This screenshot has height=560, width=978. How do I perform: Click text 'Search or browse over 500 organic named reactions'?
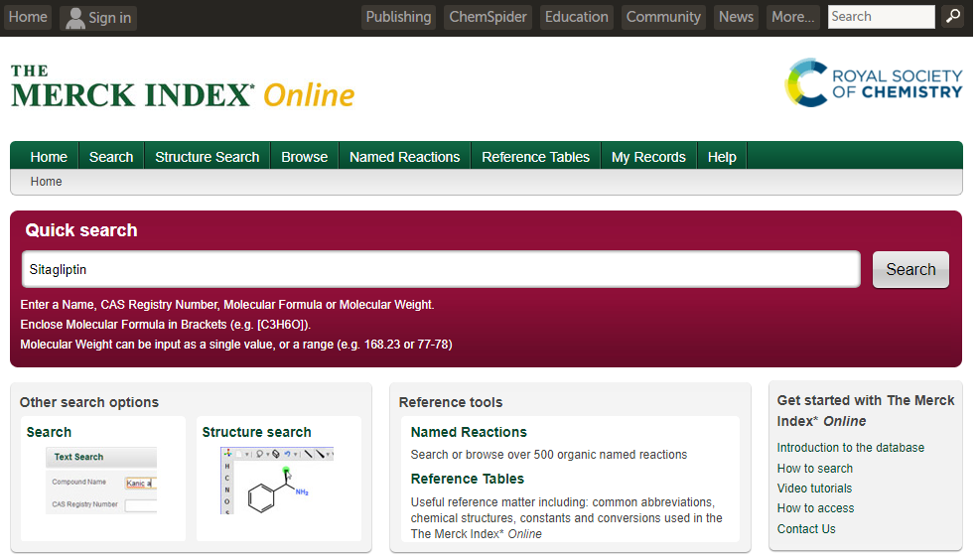(x=549, y=455)
